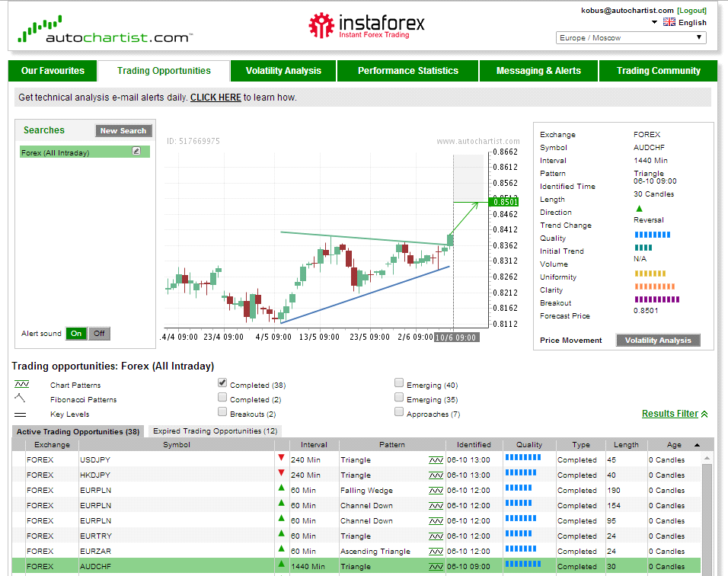
Task: Click the edit icon for Forex (All Intraday) search
Action: pyautogui.click(x=136, y=152)
